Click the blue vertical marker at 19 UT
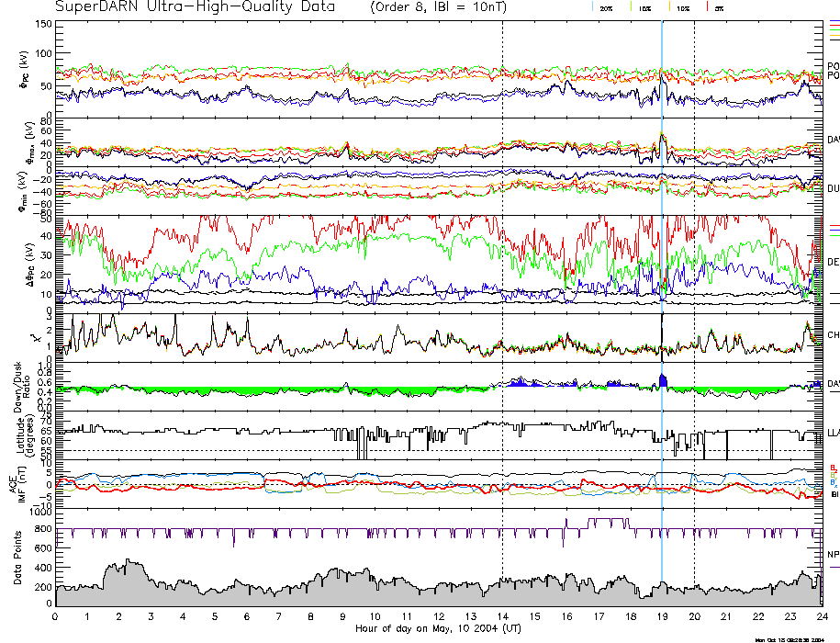Screen dimensions: 840x643 pos(662,276)
